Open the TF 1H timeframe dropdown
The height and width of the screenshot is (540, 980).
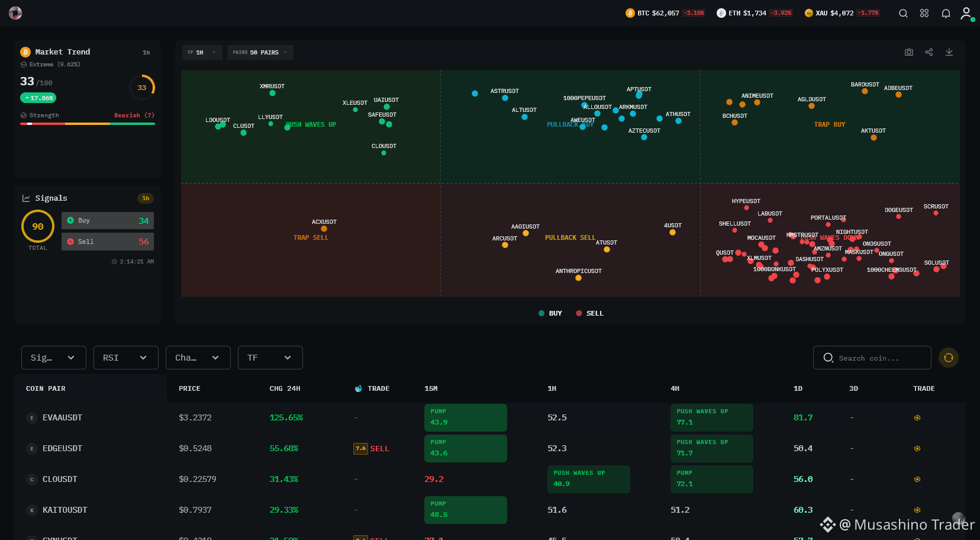tap(202, 52)
